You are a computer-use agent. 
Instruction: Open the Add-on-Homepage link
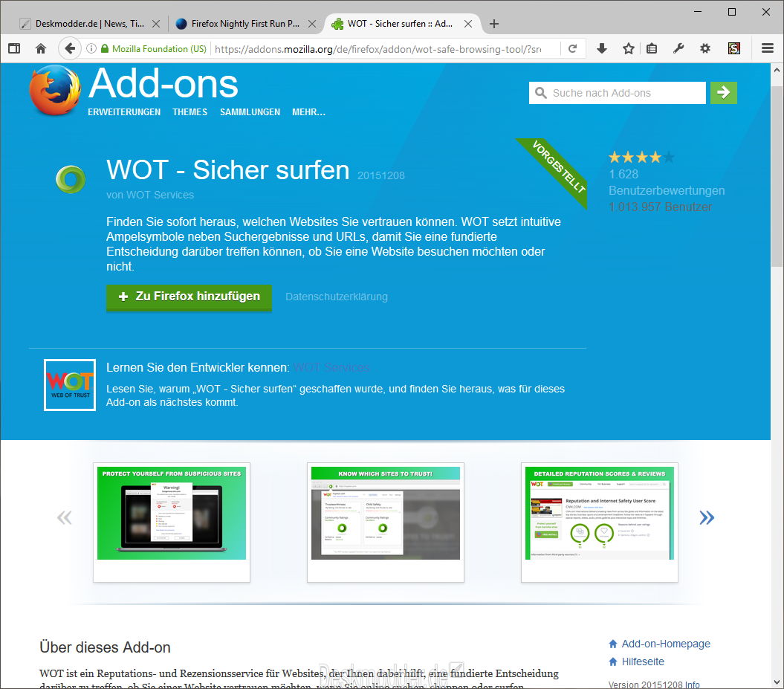666,644
